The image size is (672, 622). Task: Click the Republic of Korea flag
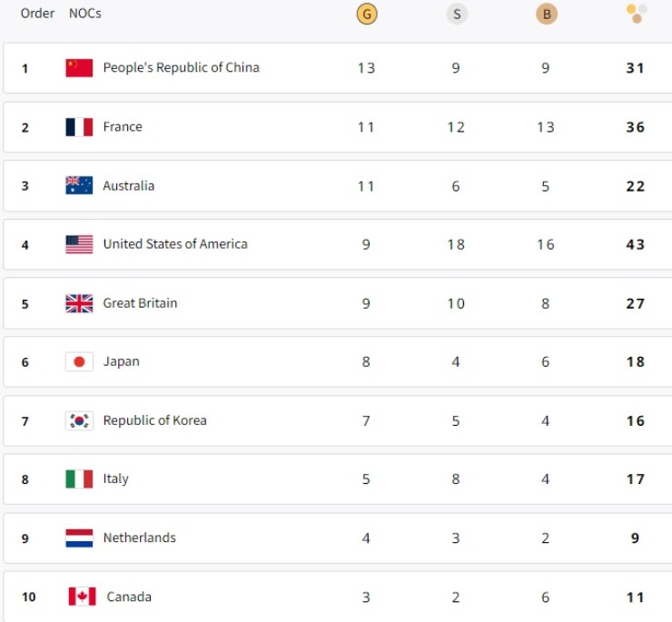(x=79, y=420)
